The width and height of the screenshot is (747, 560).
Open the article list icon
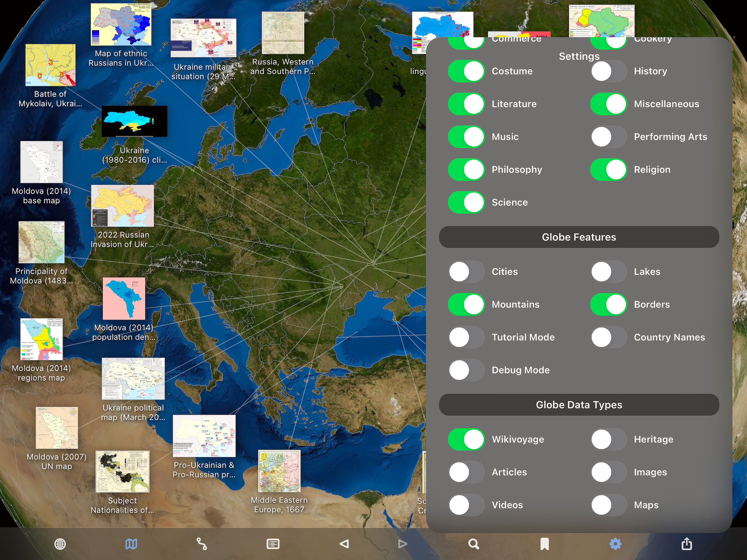tap(273, 544)
